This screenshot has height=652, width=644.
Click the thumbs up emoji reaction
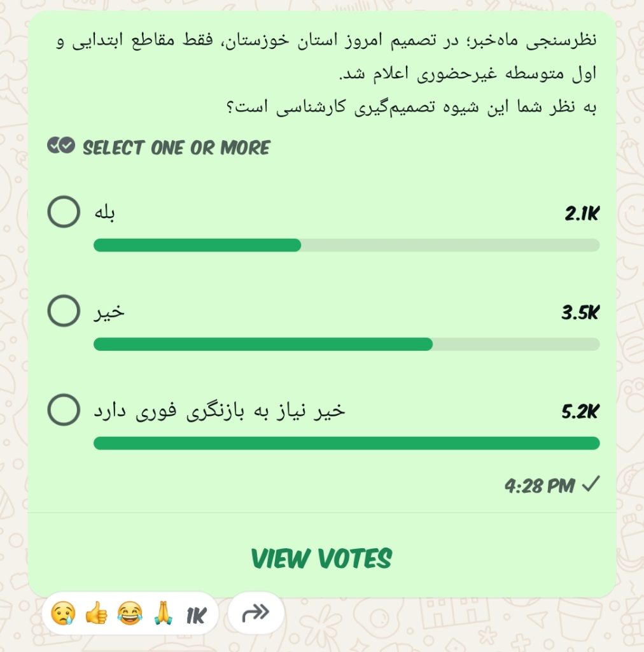[x=96, y=614]
